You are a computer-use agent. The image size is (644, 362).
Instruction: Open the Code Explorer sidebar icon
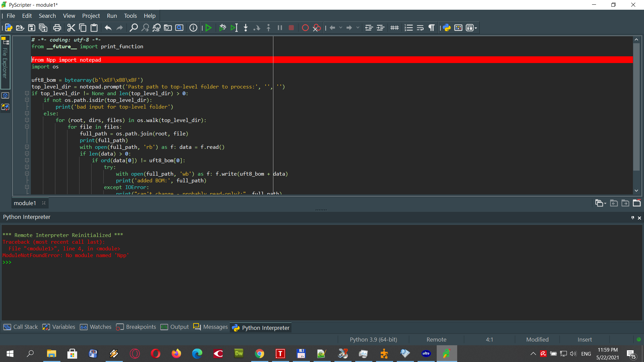click(5, 96)
